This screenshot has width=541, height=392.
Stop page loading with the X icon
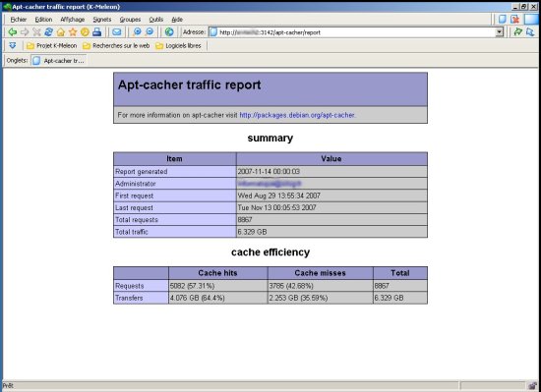coord(36,32)
